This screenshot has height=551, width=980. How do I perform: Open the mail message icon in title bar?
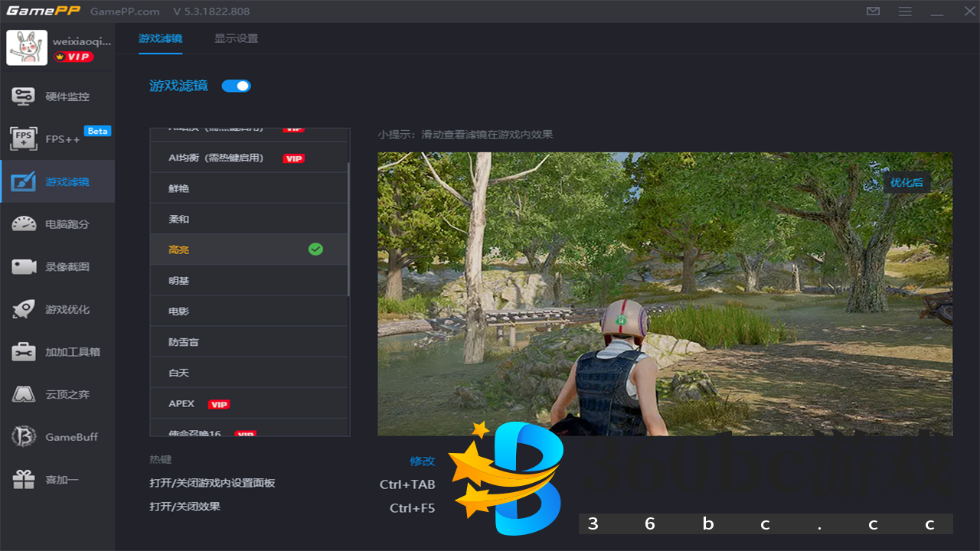coord(873,11)
